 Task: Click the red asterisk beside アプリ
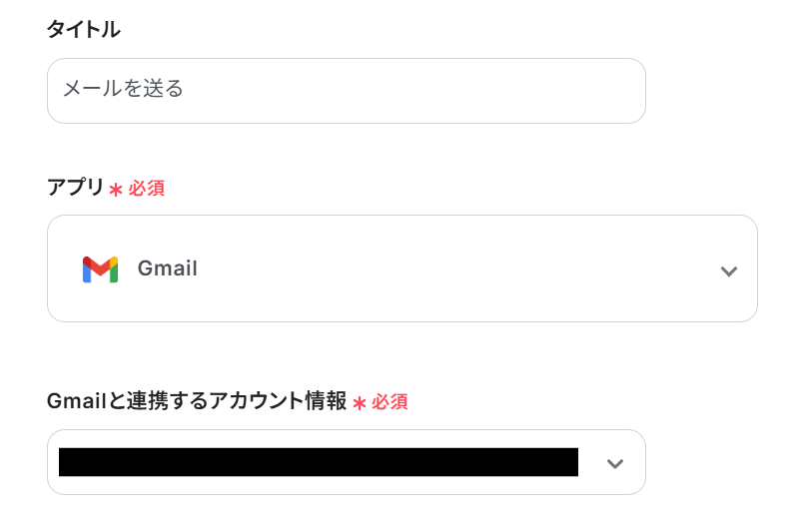pos(116,189)
